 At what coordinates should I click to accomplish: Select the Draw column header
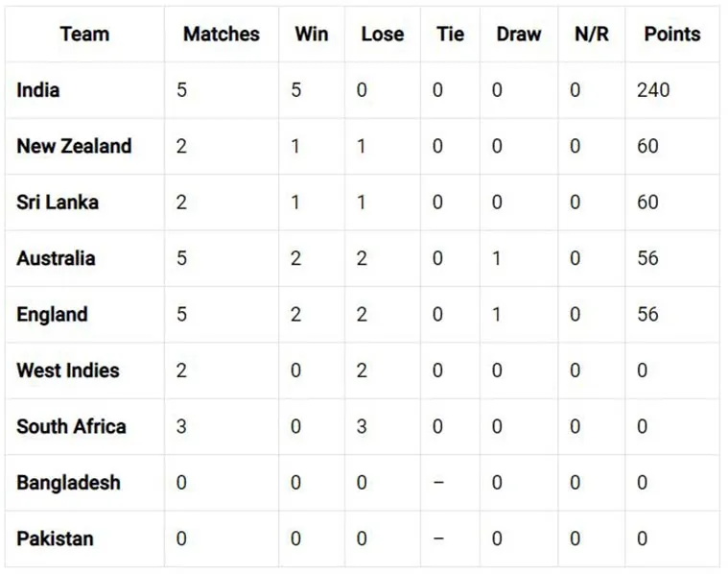click(519, 34)
